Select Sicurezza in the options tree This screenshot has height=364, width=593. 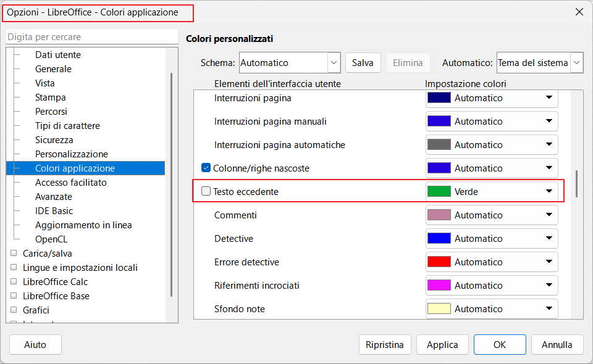coord(54,139)
